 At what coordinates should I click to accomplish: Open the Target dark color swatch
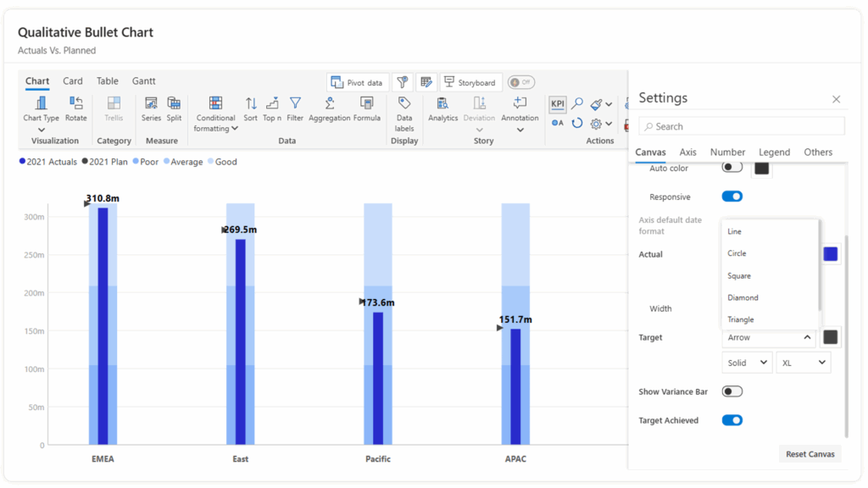click(x=831, y=337)
